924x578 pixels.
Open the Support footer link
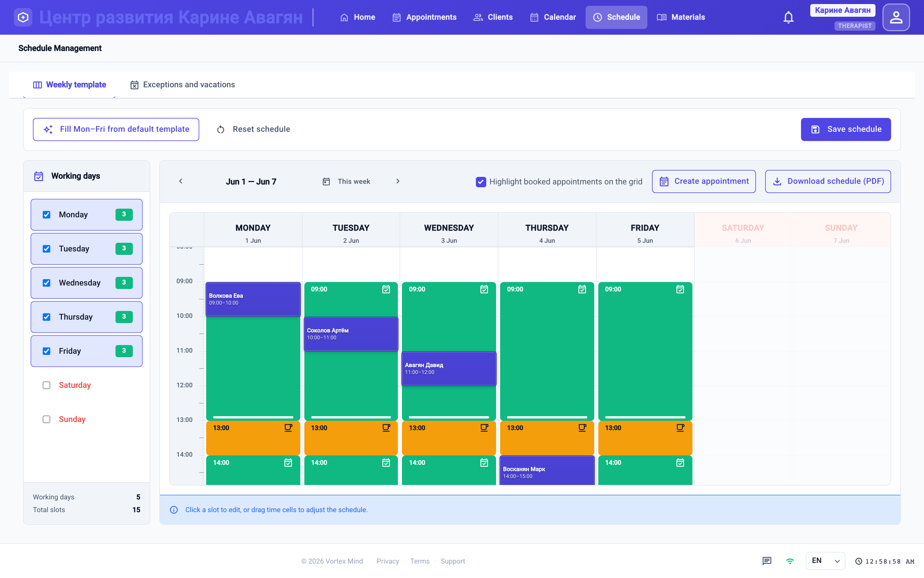click(452, 561)
